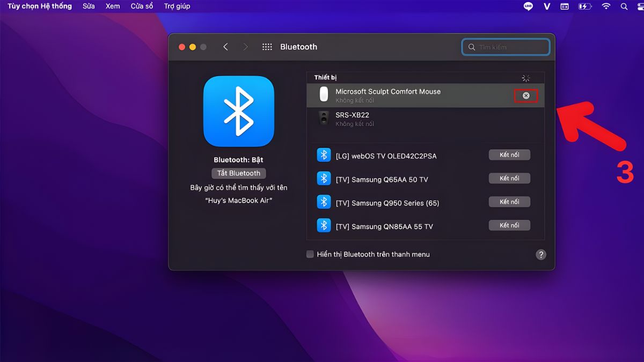Screen dimensions: 644x362
Task: Click the large Bluetooth logo icon
Action: coord(238,112)
